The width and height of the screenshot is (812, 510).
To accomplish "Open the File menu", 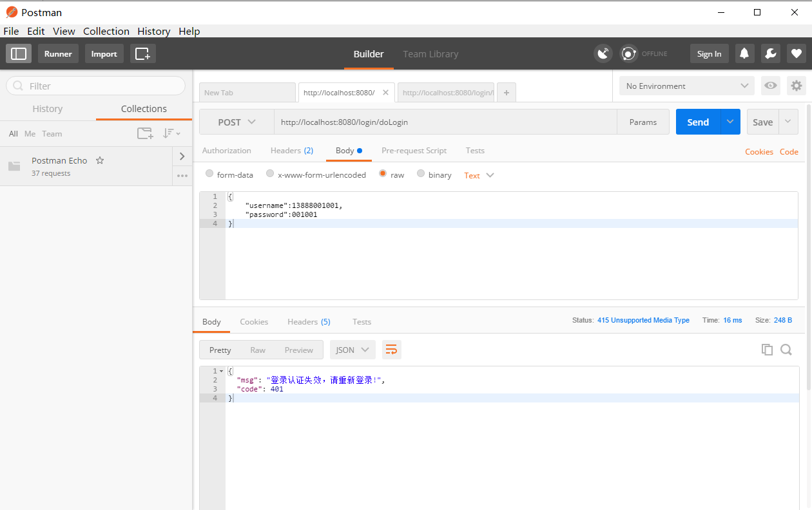I will point(11,31).
